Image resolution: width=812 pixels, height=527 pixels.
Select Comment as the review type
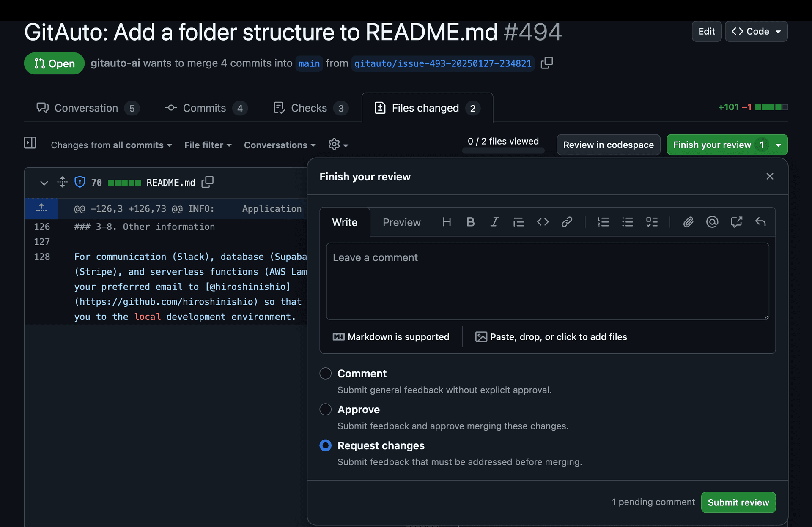click(325, 373)
